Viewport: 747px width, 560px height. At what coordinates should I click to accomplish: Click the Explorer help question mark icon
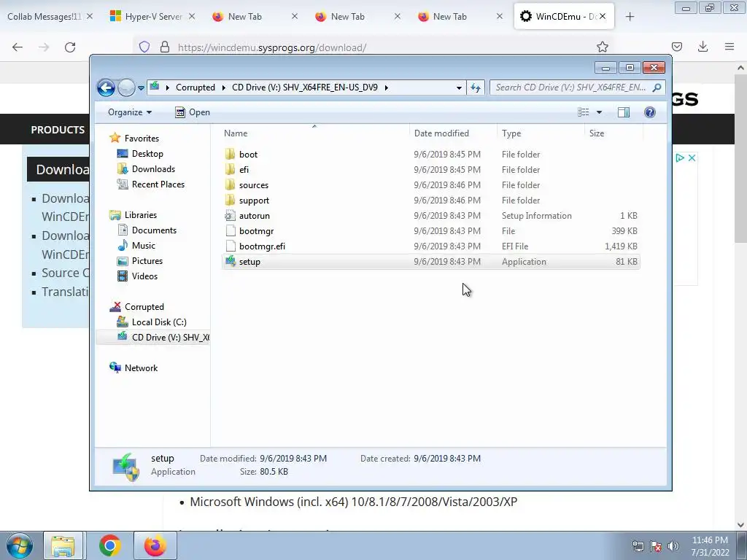coord(650,112)
